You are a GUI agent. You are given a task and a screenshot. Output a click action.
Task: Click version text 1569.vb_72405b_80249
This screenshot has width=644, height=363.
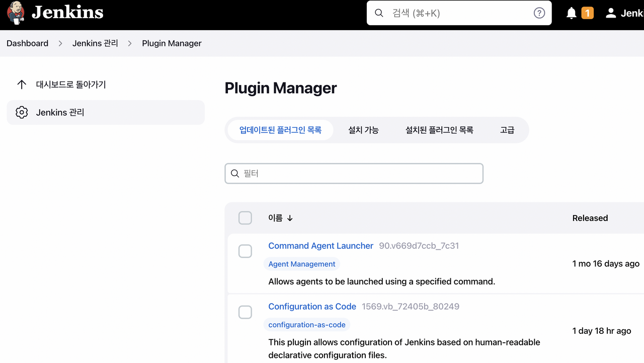pyautogui.click(x=411, y=307)
